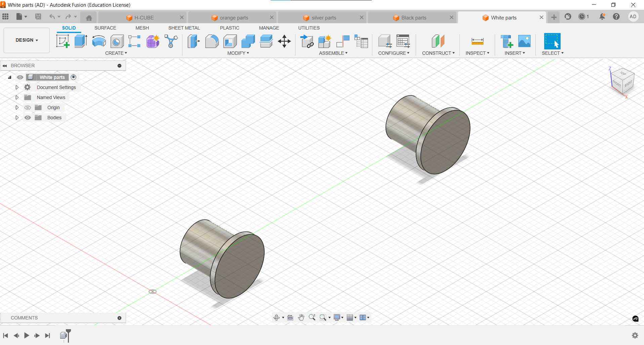Open notifications bell icon
644x345 pixels.
click(602, 16)
